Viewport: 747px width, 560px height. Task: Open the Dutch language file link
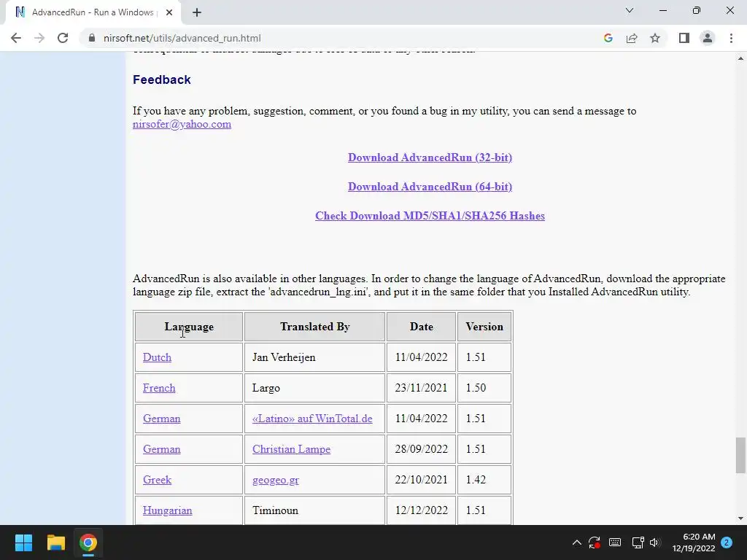click(158, 357)
